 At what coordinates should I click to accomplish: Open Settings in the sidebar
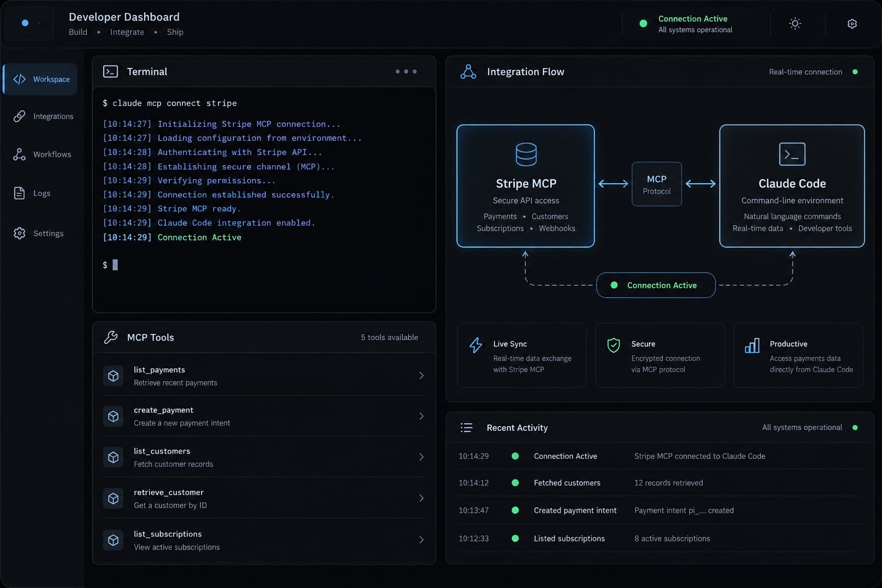tap(38, 233)
